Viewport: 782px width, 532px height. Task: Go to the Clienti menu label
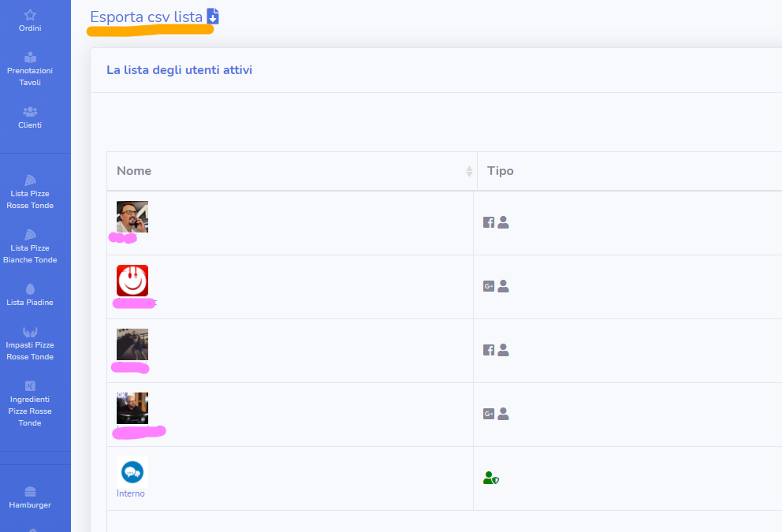pos(30,125)
